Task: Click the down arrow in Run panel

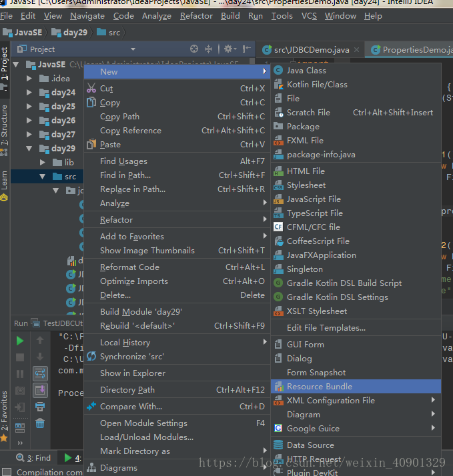Action: [x=40, y=357]
